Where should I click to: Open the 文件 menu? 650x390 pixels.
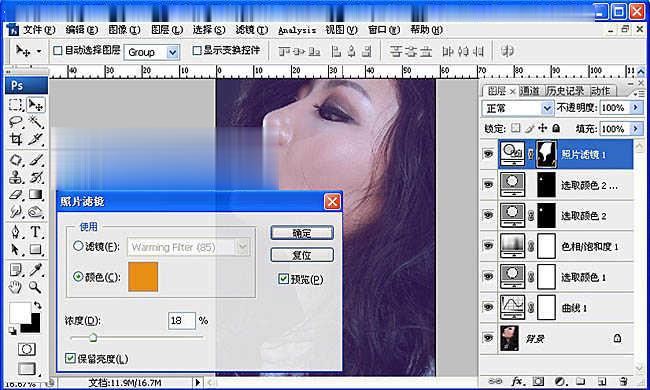pos(39,30)
